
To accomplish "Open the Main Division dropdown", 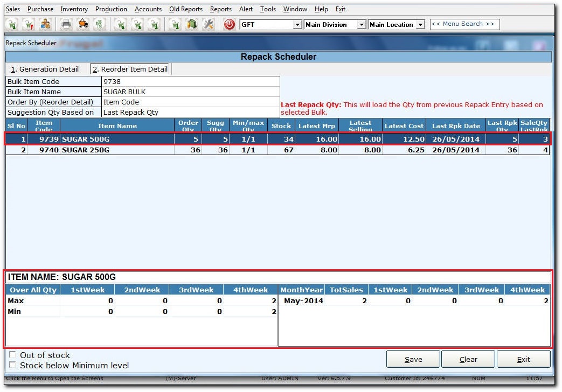I will pos(362,25).
